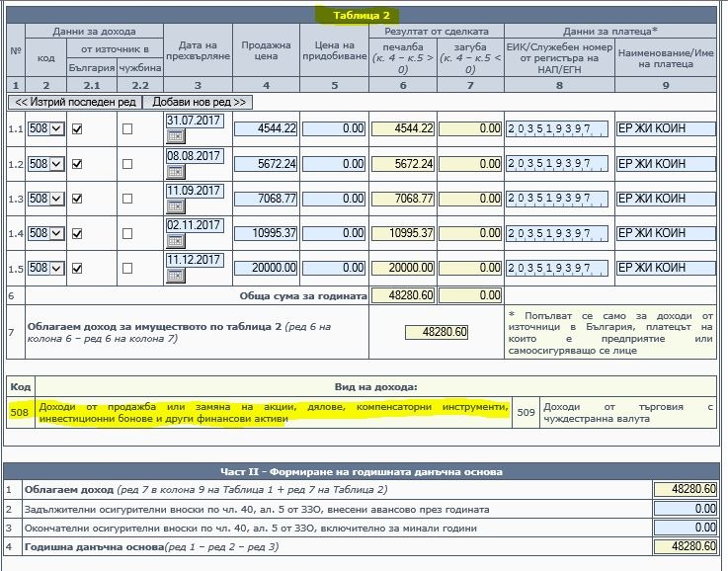Uncheck the Bulgaria source checkbox in row 1.4
The width and height of the screenshot is (728, 571).
pyautogui.click(x=77, y=233)
